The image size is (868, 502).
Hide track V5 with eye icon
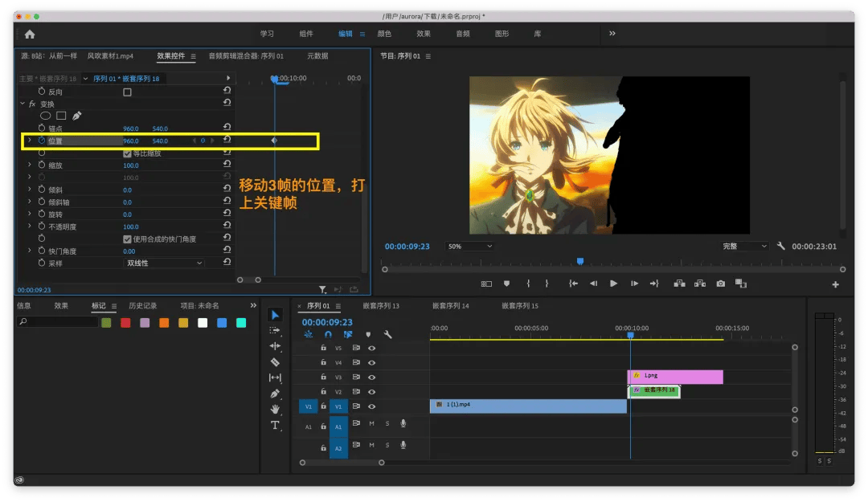(x=372, y=348)
